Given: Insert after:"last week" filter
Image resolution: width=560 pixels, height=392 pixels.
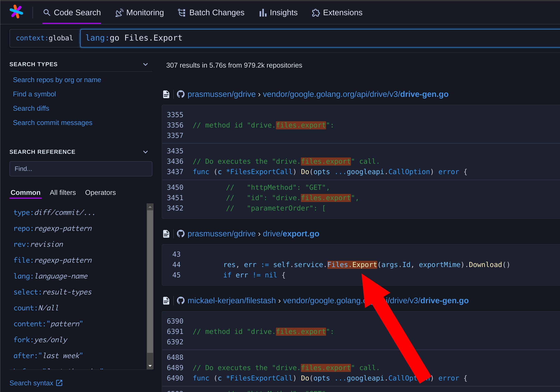Looking at the screenshot, I should (48, 355).
